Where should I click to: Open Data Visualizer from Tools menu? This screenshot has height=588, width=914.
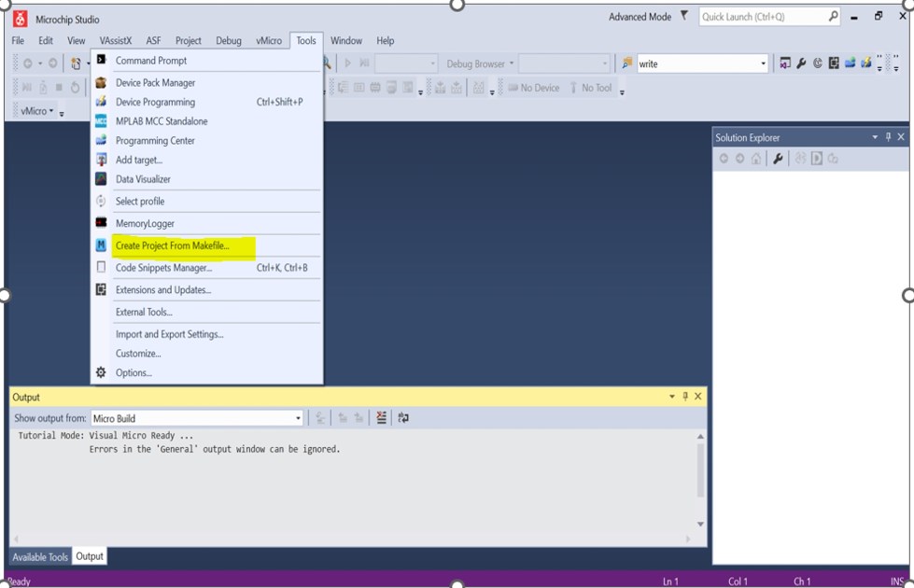[x=142, y=179]
